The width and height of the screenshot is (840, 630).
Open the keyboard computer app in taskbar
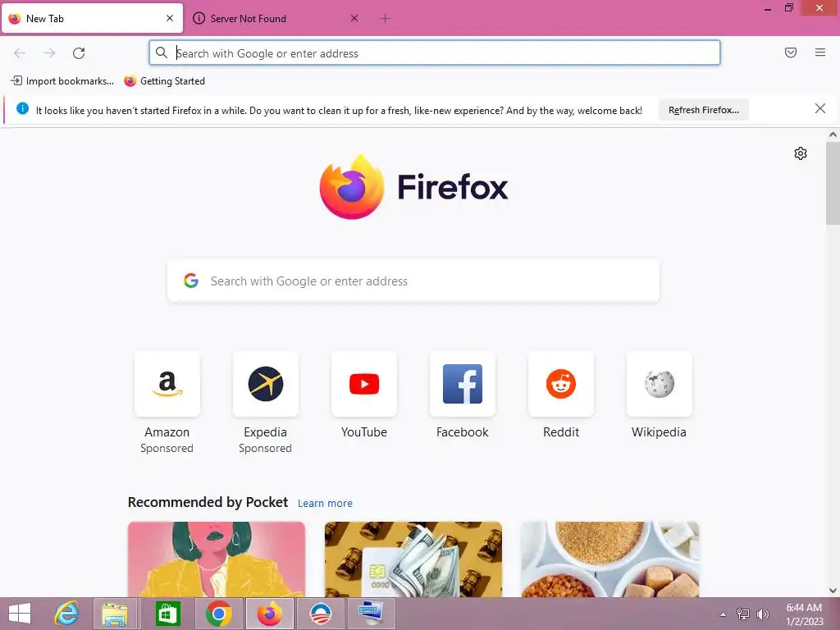pyautogui.click(x=372, y=614)
